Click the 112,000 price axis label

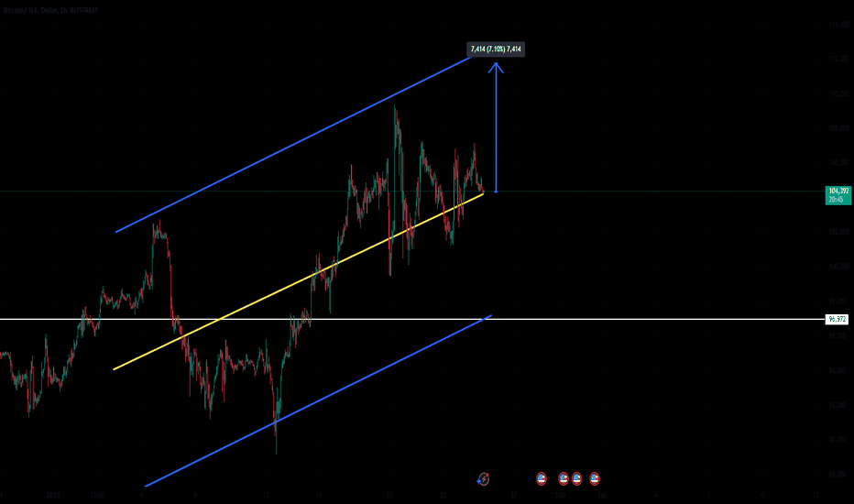click(838, 59)
